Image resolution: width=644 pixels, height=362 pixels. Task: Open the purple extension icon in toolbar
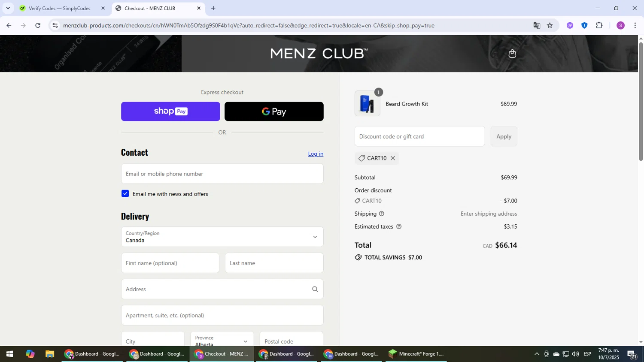coord(570,25)
